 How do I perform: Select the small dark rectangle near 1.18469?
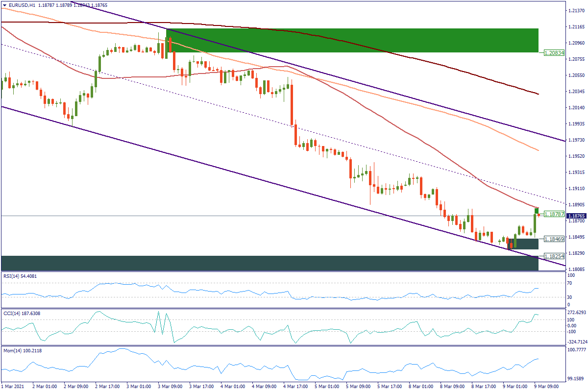click(x=523, y=244)
